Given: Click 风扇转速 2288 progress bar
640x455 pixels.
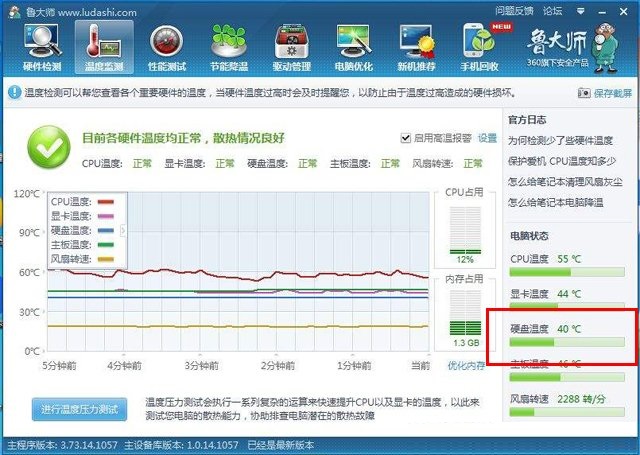Looking at the screenshot, I should coord(567,412).
